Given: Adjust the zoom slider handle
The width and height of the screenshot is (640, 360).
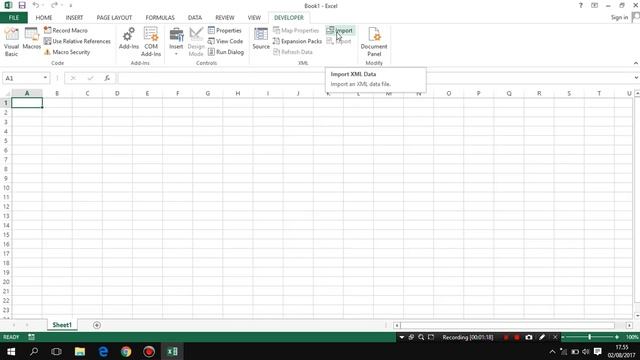Looking at the screenshot, I should point(589,337).
